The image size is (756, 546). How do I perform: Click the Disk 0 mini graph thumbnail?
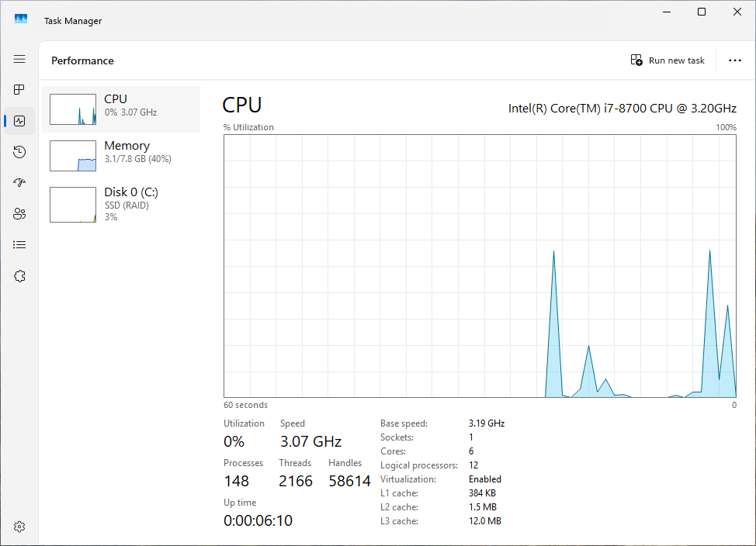point(73,205)
